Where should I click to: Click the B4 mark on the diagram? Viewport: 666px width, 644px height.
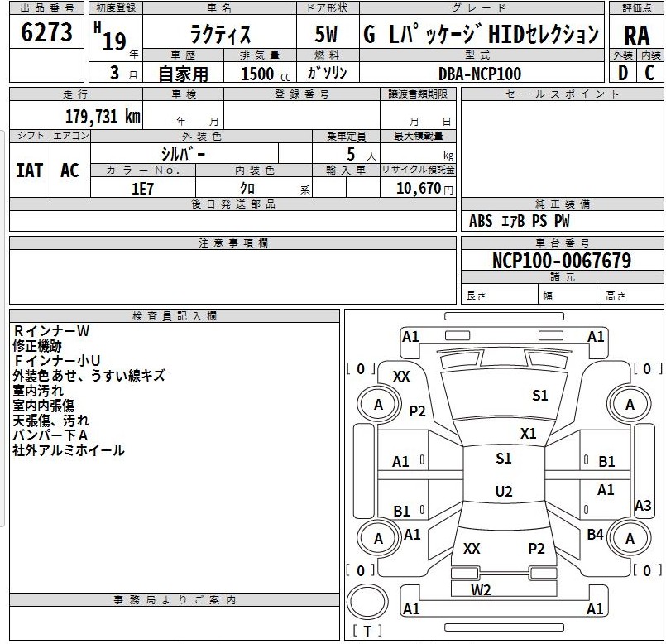coord(595,535)
